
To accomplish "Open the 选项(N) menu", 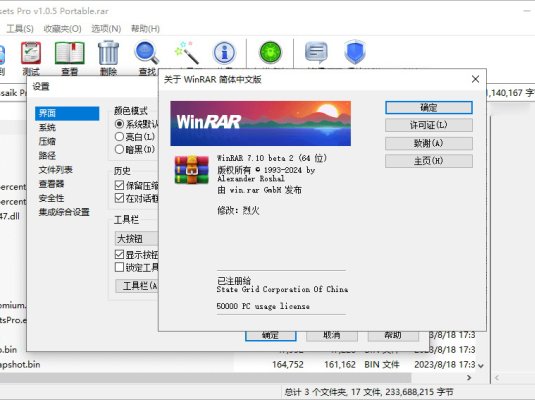I will pos(106,29).
